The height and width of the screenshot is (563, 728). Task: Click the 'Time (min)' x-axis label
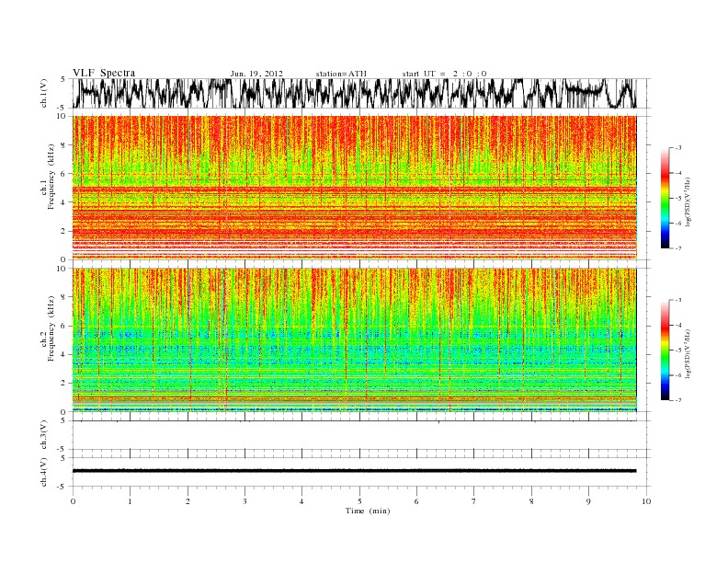pyautogui.click(x=368, y=511)
